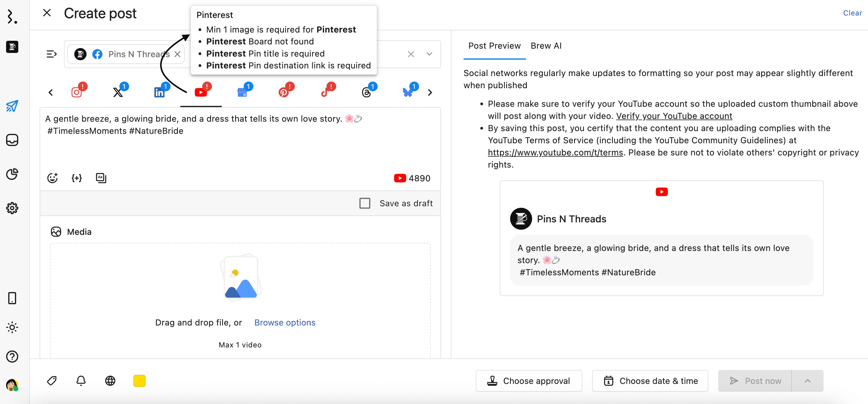Click the notification bell icon
Screen dimensions: 868x404
(x=81, y=381)
